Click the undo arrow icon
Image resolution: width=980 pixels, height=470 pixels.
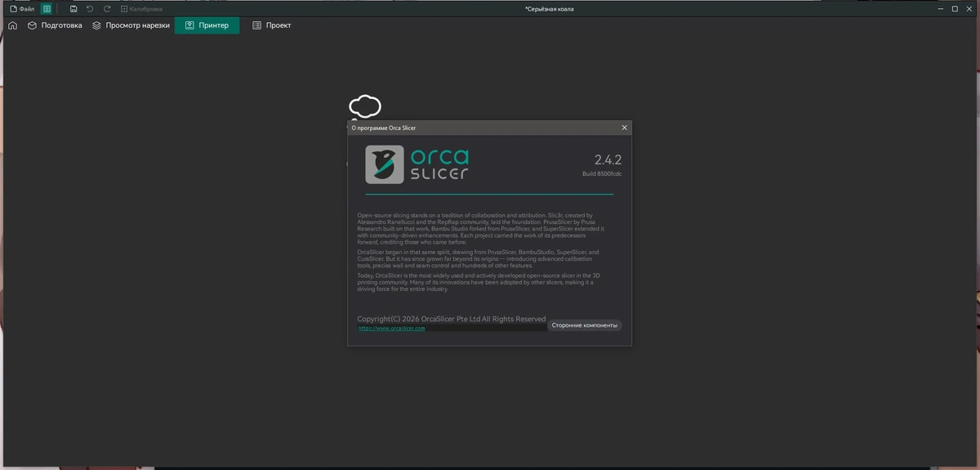click(x=90, y=8)
